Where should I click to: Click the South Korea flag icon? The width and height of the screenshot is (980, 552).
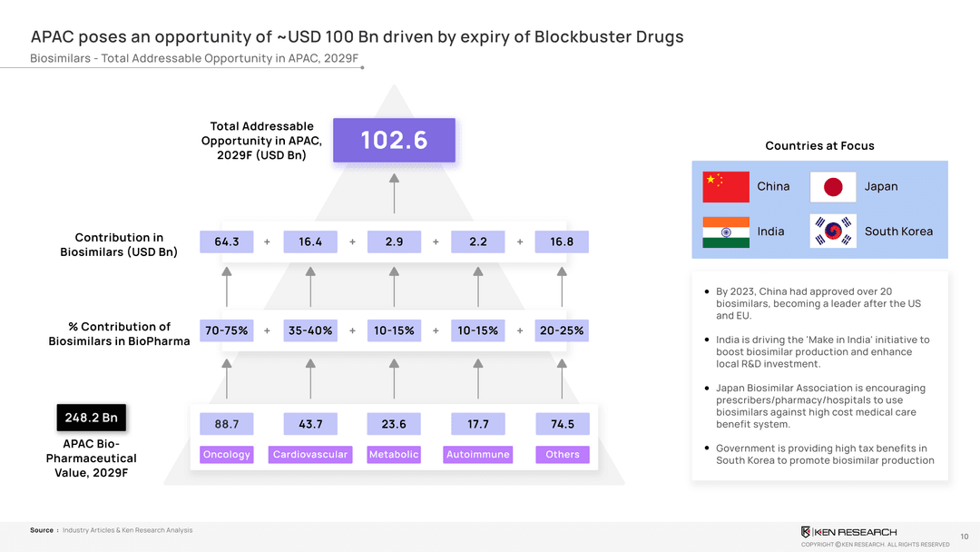pos(832,232)
